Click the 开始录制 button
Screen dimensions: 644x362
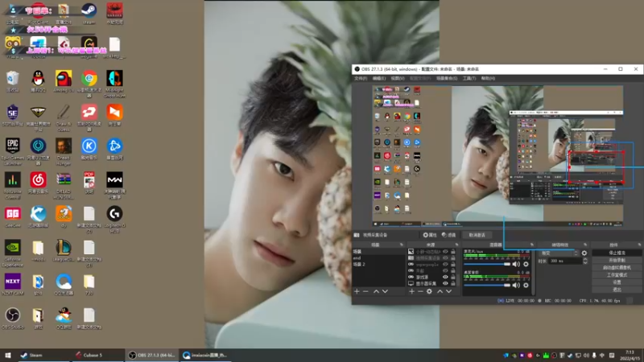pos(617,260)
